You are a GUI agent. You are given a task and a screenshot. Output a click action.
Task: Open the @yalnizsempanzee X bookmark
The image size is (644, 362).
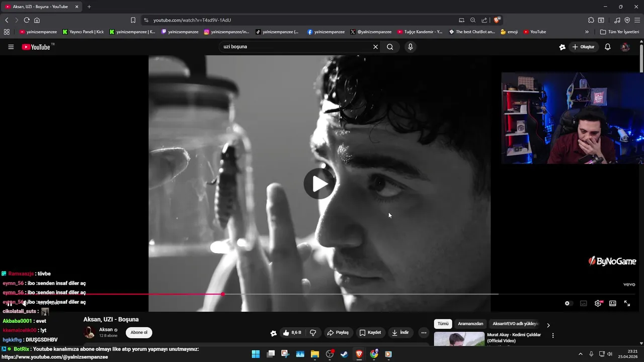371,32
